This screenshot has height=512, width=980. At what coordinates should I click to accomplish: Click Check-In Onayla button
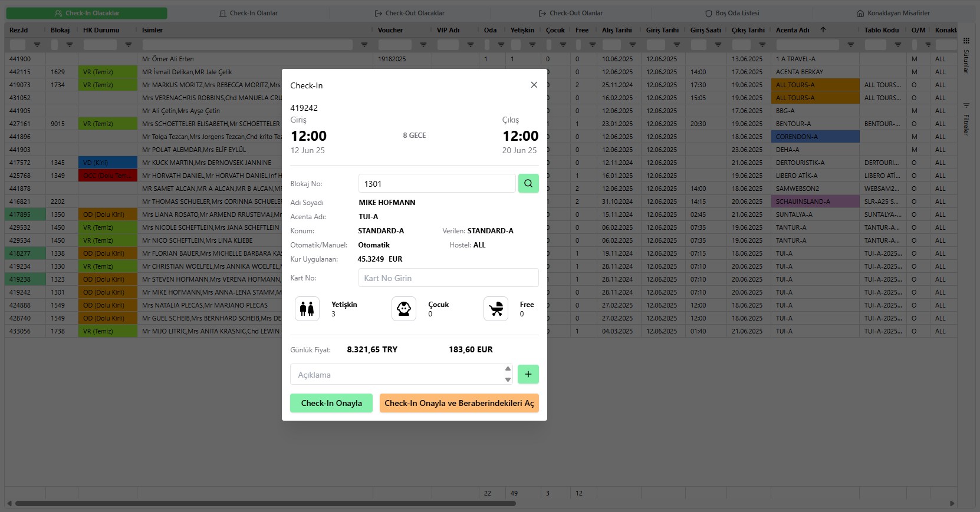point(331,403)
